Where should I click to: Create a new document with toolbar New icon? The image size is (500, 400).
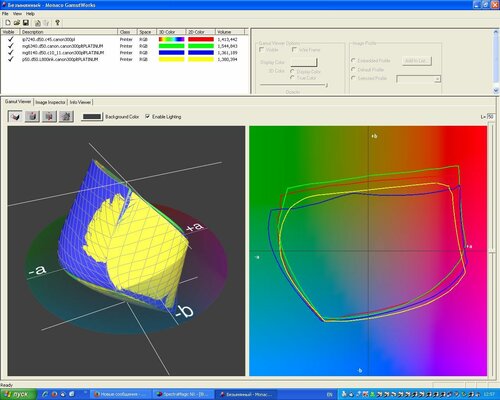click(x=8, y=23)
